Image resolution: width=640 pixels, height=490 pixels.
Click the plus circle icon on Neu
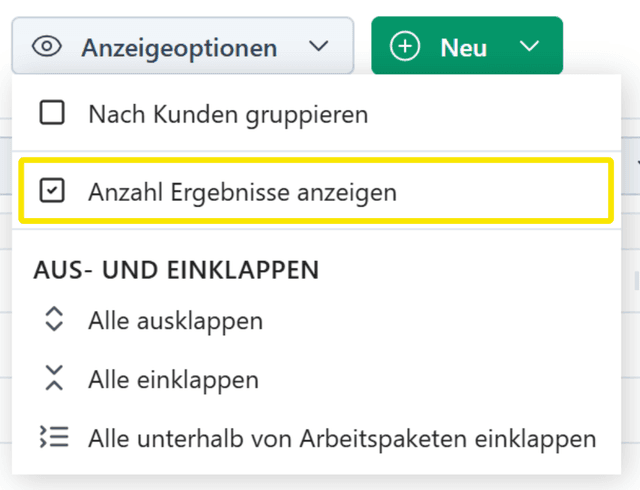[405, 47]
